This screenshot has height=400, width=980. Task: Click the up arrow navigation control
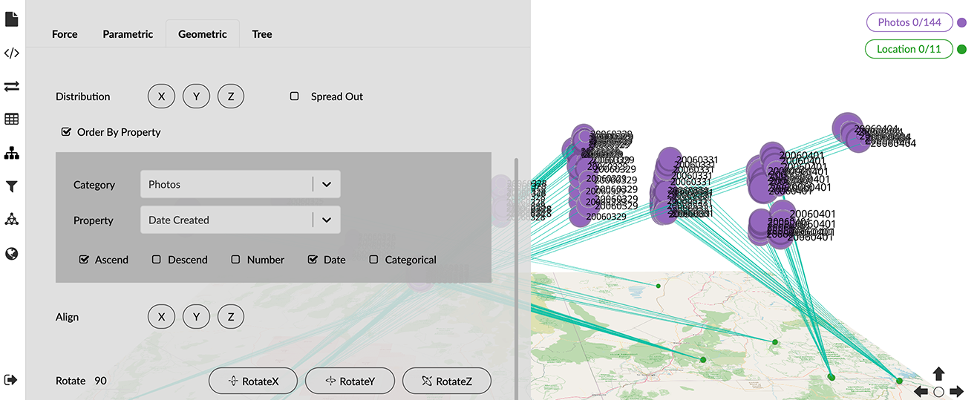point(939,374)
